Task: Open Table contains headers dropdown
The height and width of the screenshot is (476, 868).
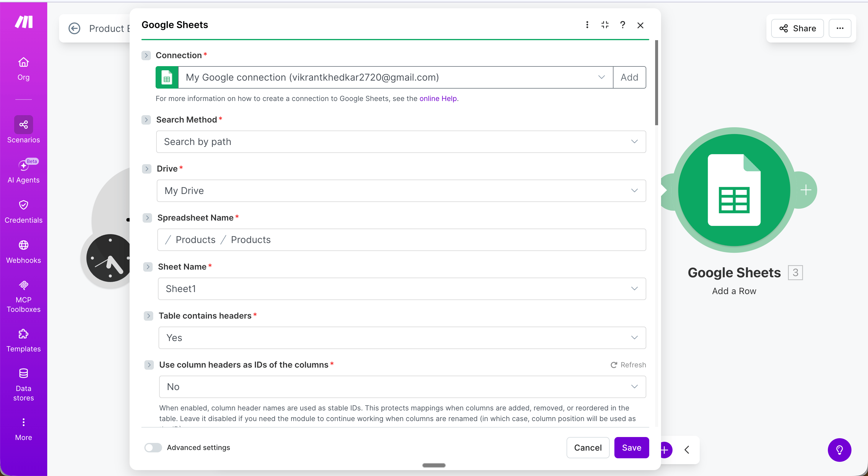Action: pos(402,338)
